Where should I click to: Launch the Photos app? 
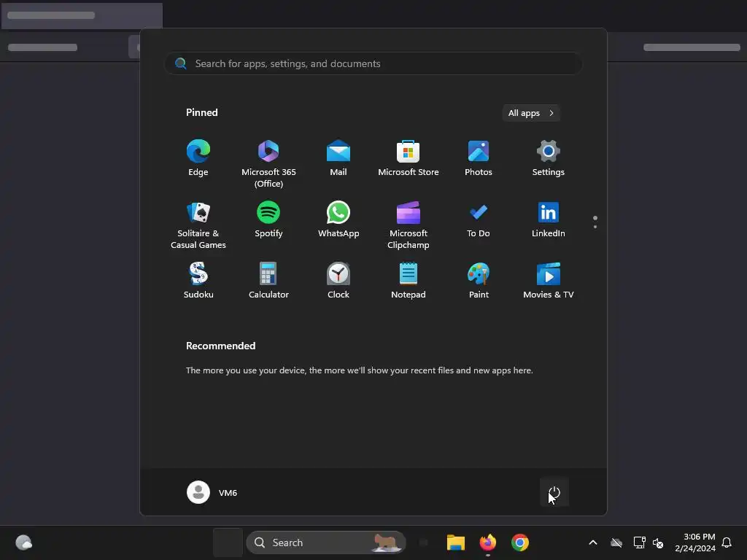(479, 158)
